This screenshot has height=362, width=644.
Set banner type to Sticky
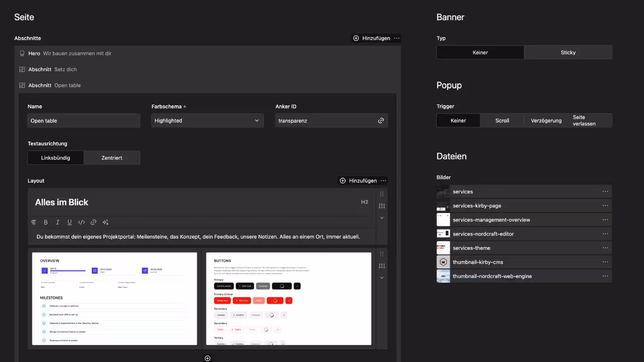click(x=568, y=52)
